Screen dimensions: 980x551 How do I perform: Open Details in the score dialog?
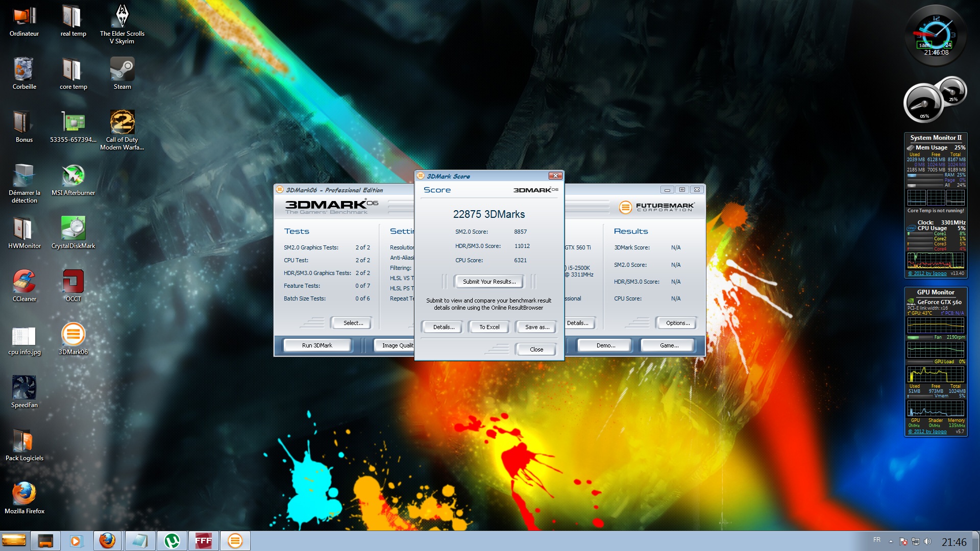point(443,327)
